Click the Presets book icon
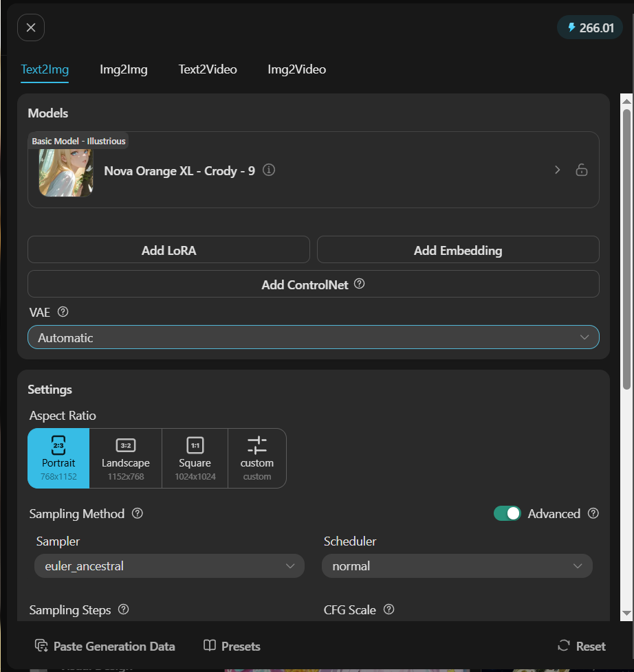The width and height of the screenshot is (634, 672). (x=209, y=645)
